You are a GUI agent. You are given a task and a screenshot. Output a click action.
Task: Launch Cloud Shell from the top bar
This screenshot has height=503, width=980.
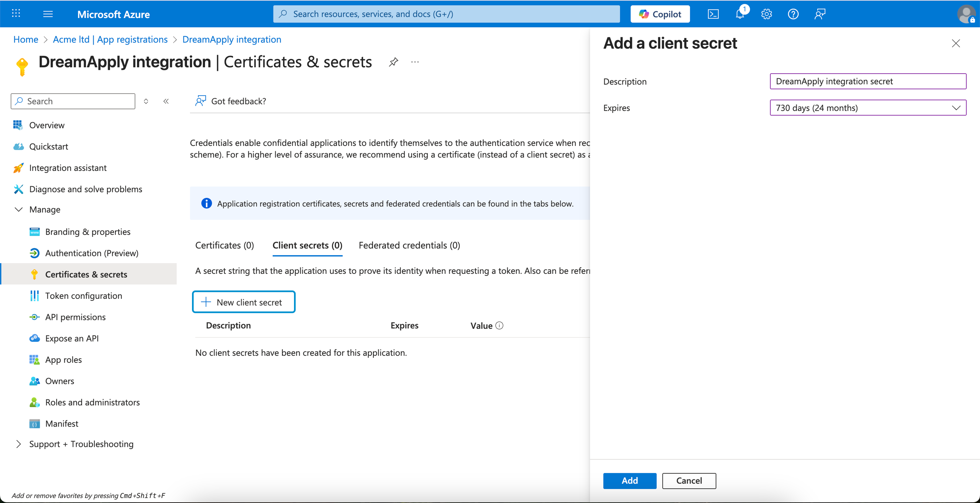tap(713, 14)
